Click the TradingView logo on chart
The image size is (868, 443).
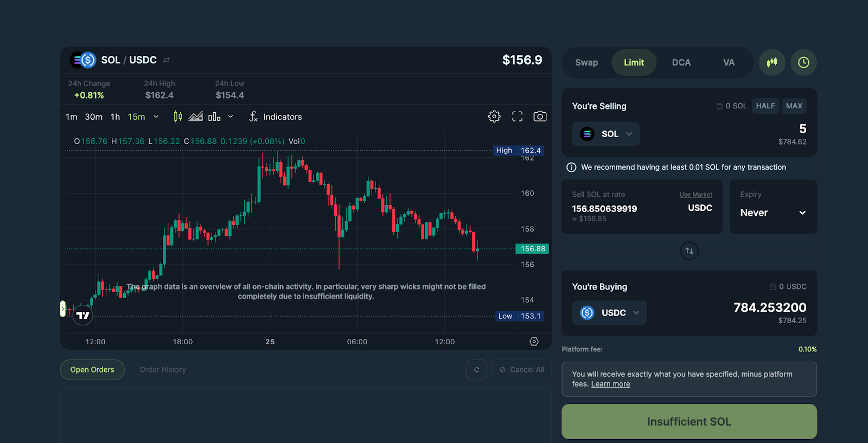coord(83,315)
